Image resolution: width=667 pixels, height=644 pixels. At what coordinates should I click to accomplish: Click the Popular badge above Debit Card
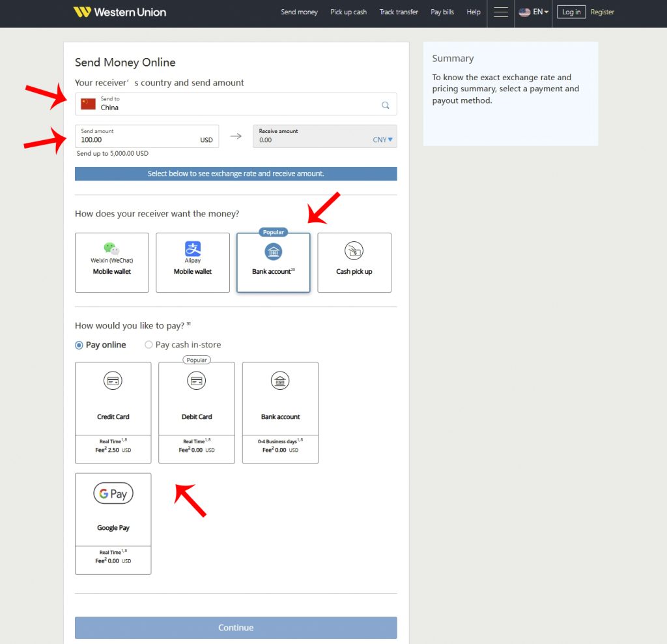(x=197, y=360)
